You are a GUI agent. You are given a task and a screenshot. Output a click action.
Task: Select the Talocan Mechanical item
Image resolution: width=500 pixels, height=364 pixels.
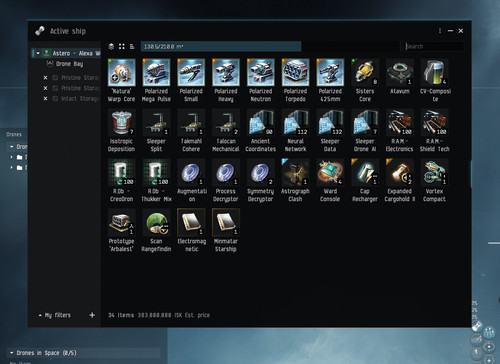[x=226, y=130]
